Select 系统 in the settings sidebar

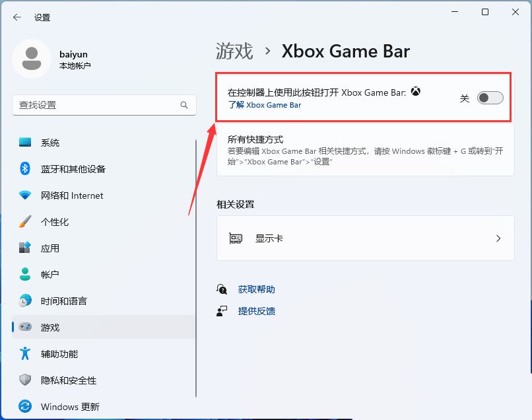50,142
